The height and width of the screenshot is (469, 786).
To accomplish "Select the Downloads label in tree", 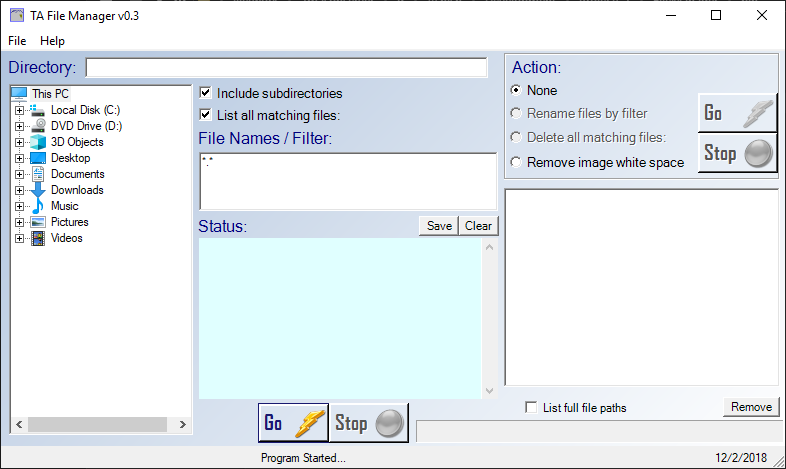I will pyautogui.click(x=77, y=190).
